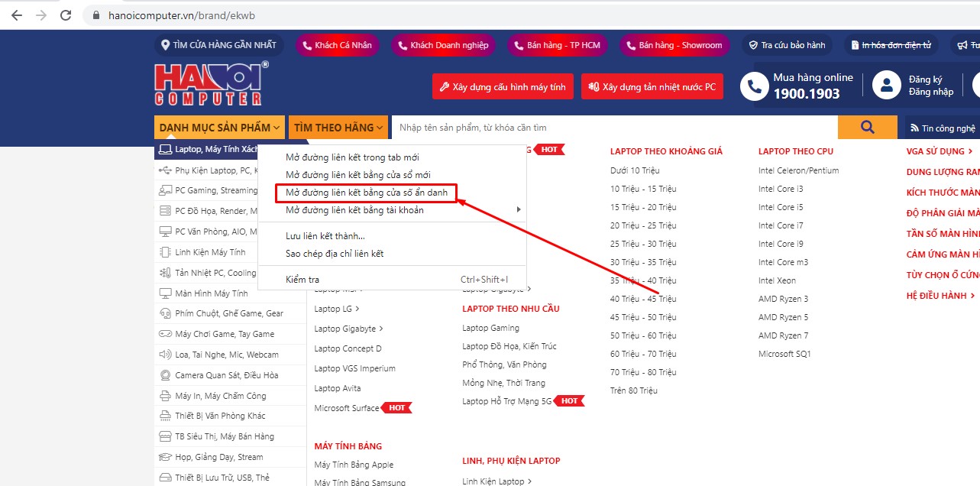Open the TÌM THEO HÃNG dropdown
Viewport: 980px width, 486px height.
[x=338, y=128]
